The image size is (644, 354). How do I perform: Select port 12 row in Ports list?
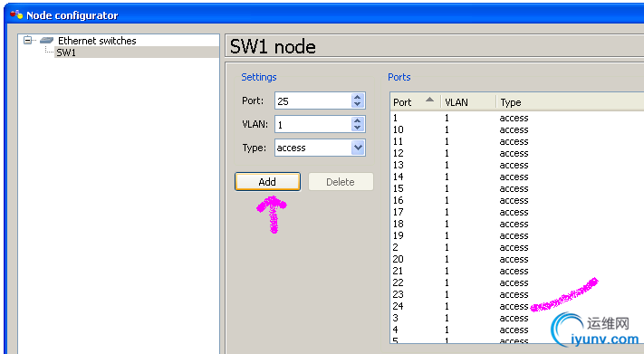517,153
